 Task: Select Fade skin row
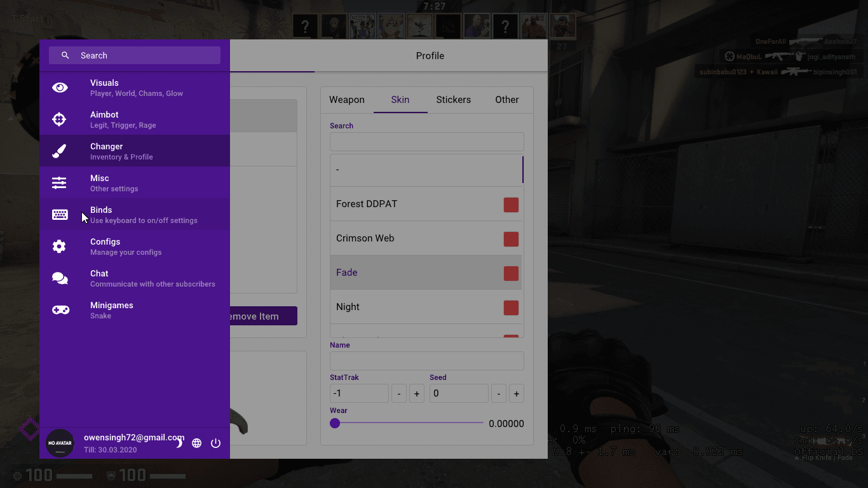pos(426,273)
